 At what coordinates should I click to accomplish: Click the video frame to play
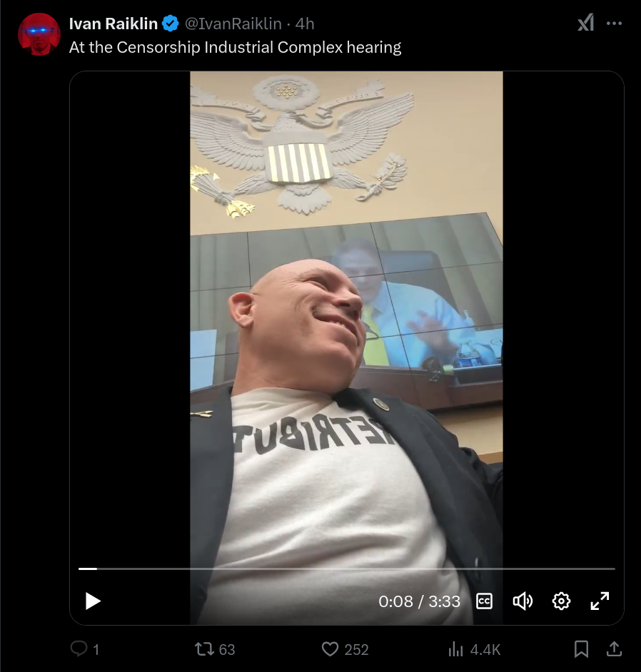[346, 317]
